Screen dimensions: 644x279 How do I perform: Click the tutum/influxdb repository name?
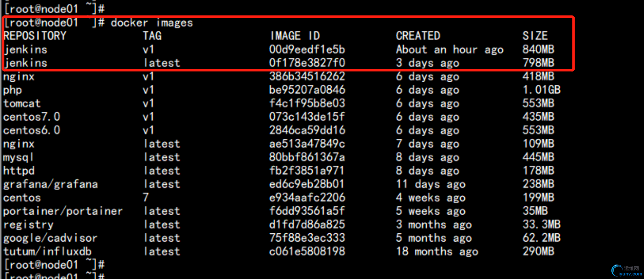click(48, 252)
